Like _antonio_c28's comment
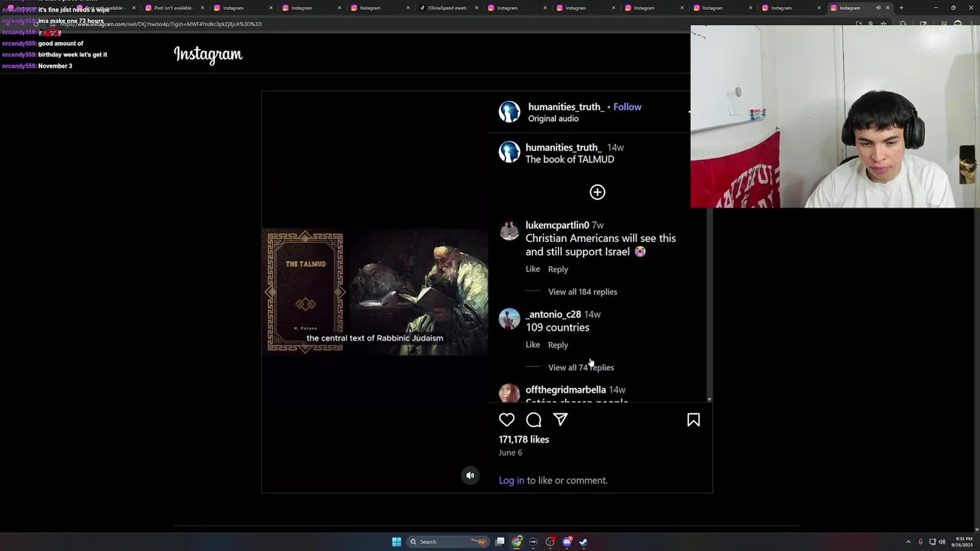The width and height of the screenshot is (980, 551). 533,345
